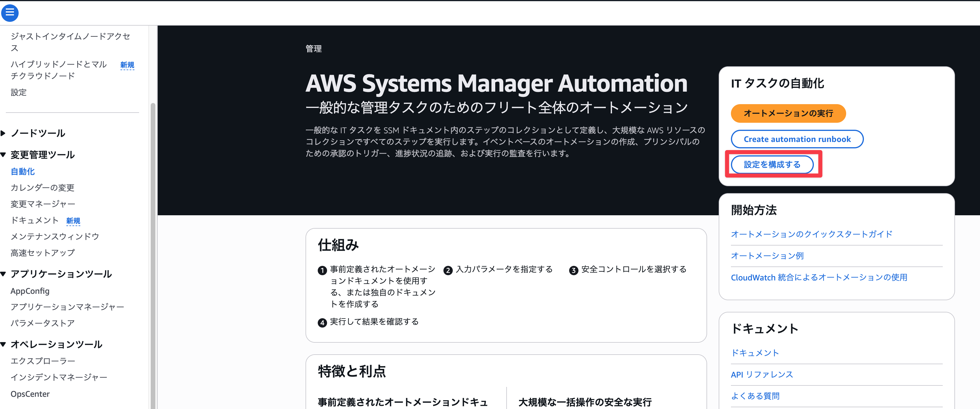This screenshot has height=409, width=980.
Task: Click the 新規 badge next to ドキュメント
Action: (x=73, y=221)
